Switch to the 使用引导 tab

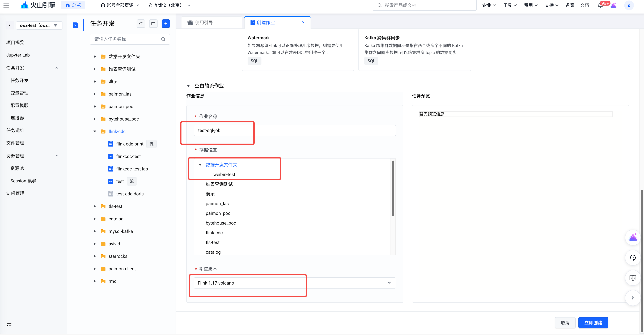204,23
